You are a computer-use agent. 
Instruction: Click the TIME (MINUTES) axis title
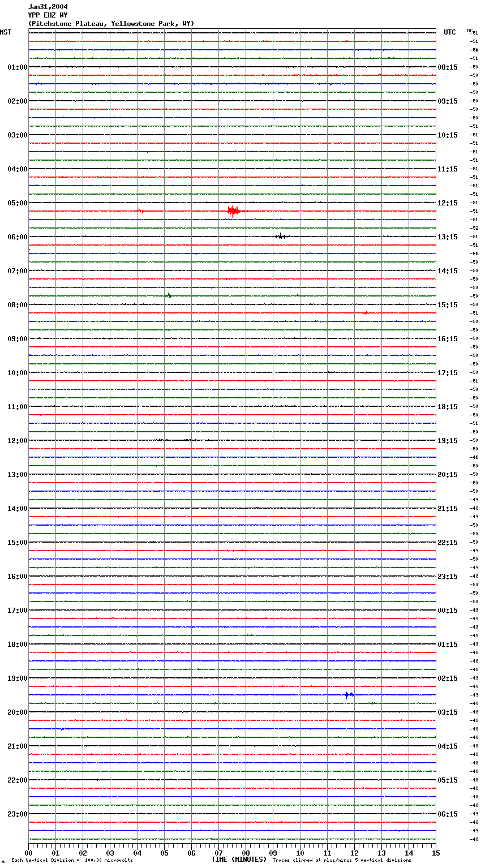tap(239, 860)
